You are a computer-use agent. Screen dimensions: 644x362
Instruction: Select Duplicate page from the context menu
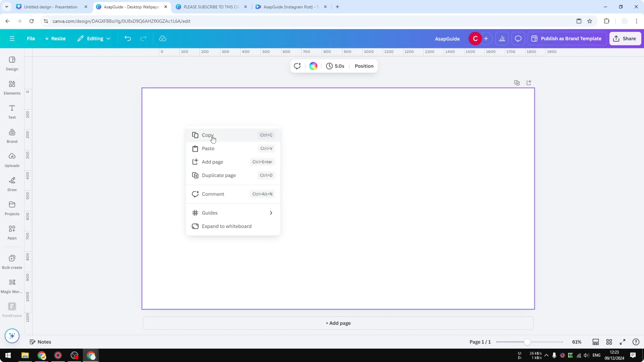[219, 175]
